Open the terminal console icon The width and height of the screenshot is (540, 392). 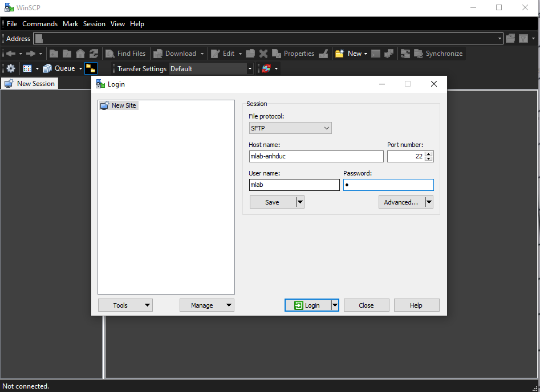tap(376, 54)
